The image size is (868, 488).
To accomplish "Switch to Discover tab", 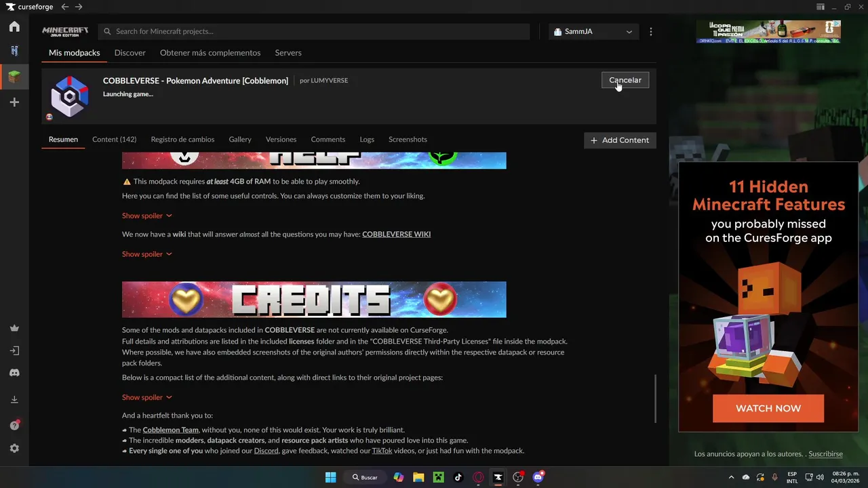I will (130, 53).
